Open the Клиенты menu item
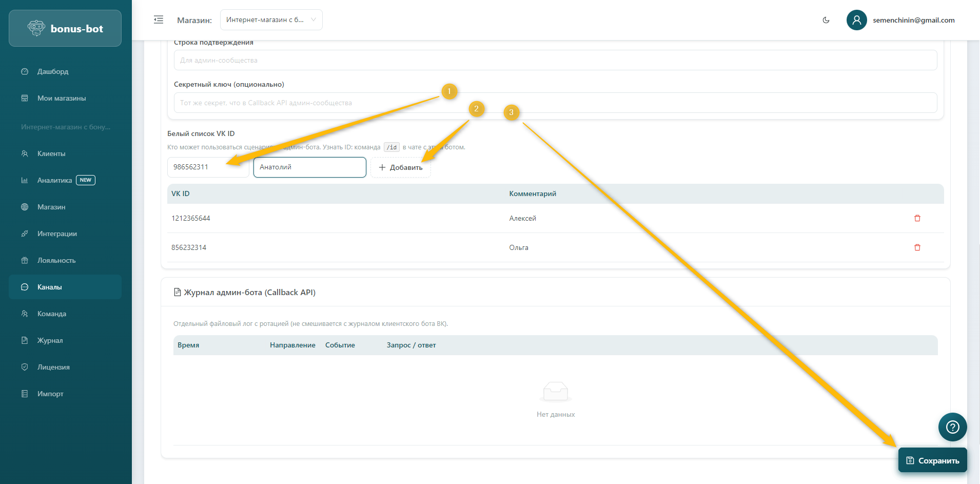 51,153
